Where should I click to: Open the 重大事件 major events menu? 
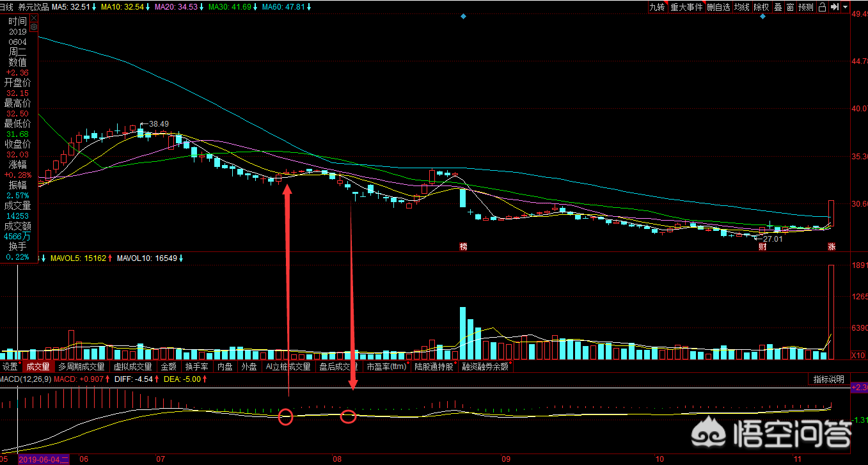coord(686,7)
